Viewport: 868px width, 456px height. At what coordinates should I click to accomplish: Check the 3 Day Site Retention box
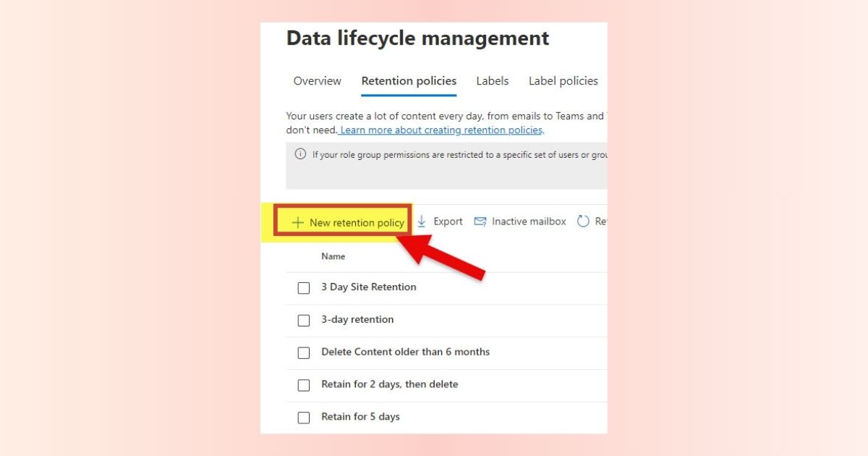coord(304,288)
